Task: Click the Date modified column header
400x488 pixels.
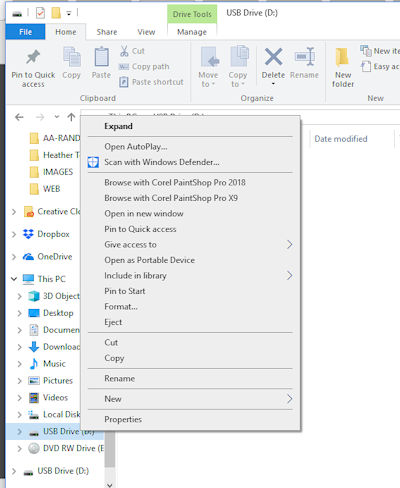Action: [341, 139]
